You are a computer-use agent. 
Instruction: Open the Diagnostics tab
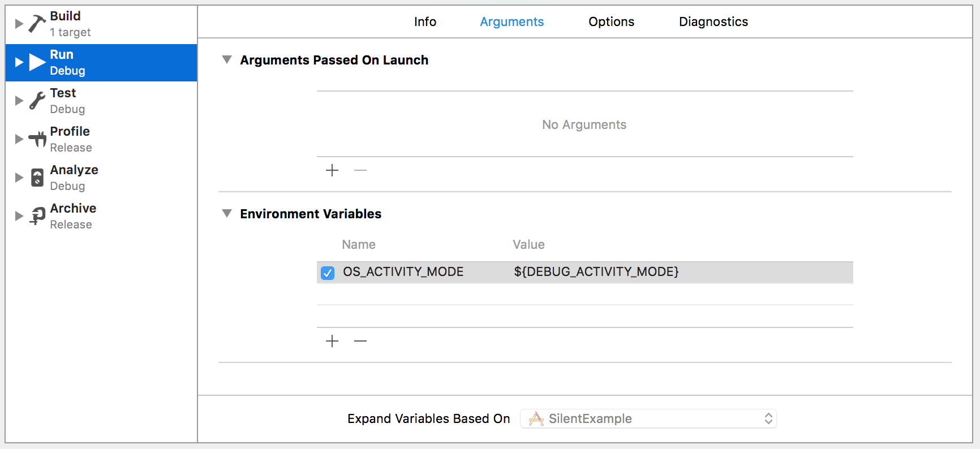[713, 21]
